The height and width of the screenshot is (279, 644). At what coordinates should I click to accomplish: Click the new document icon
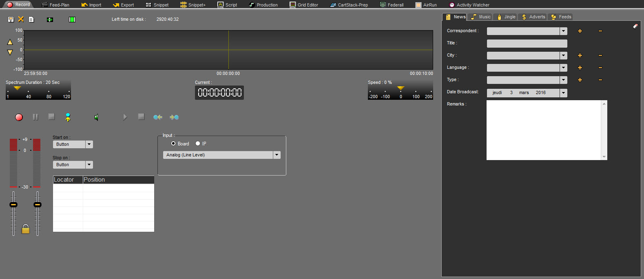coord(31,20)
